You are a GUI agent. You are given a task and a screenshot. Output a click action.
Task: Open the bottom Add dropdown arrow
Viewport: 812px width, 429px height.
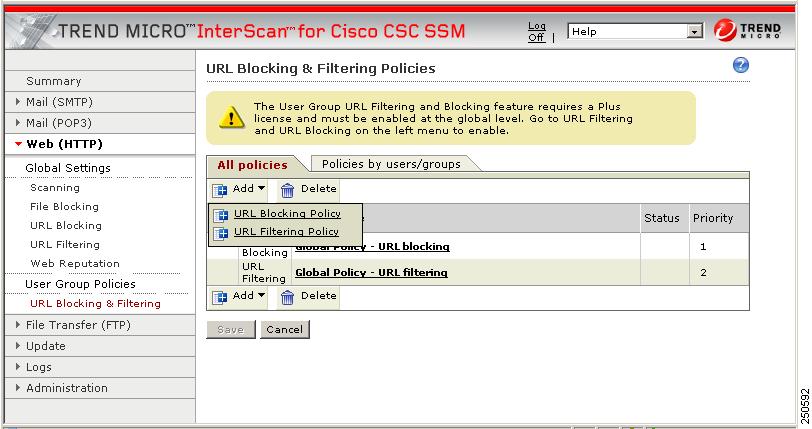click(261, 295)
